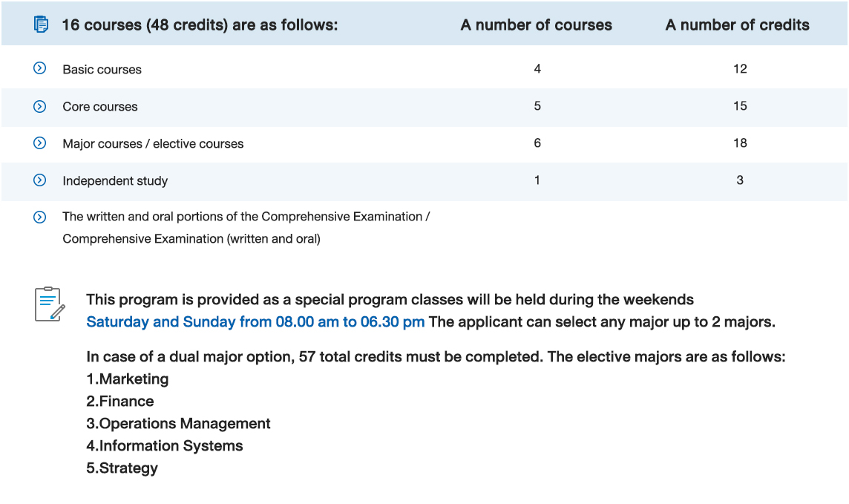Click the 16 courses (48 credits) heading
The width and height of the screenshot is (849, 504).
200,25
